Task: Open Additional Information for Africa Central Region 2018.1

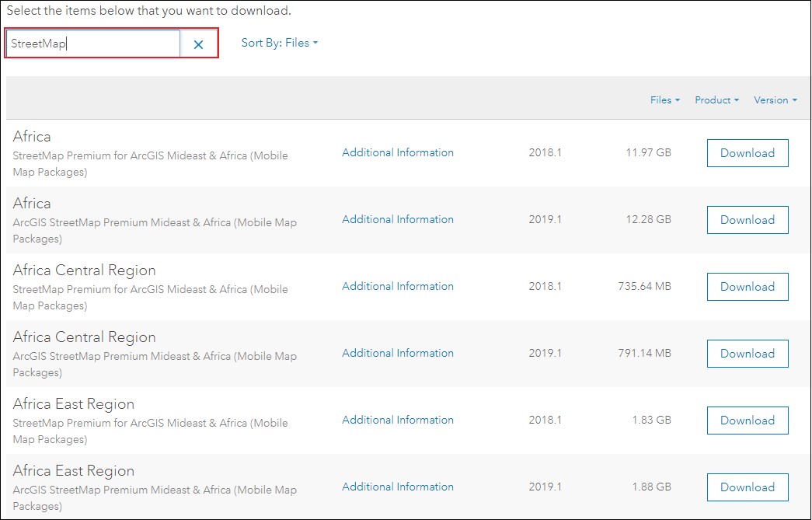Action: click(398, 286)
